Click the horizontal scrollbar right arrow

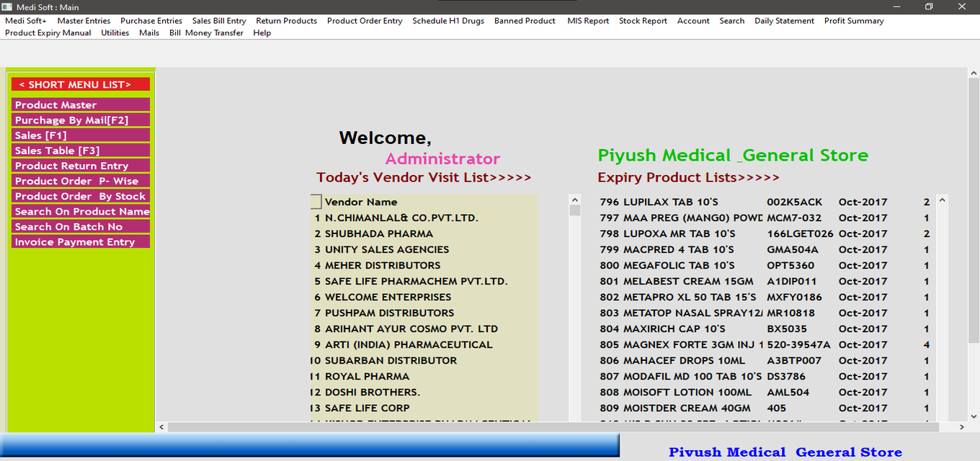coord(962,427)
